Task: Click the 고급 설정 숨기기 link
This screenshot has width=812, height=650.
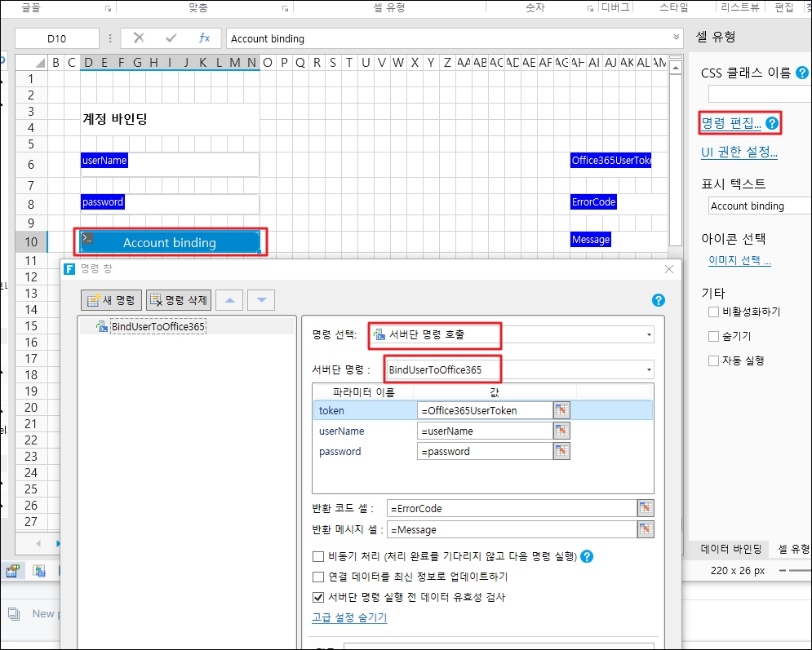Action: [x=349, y=617]
